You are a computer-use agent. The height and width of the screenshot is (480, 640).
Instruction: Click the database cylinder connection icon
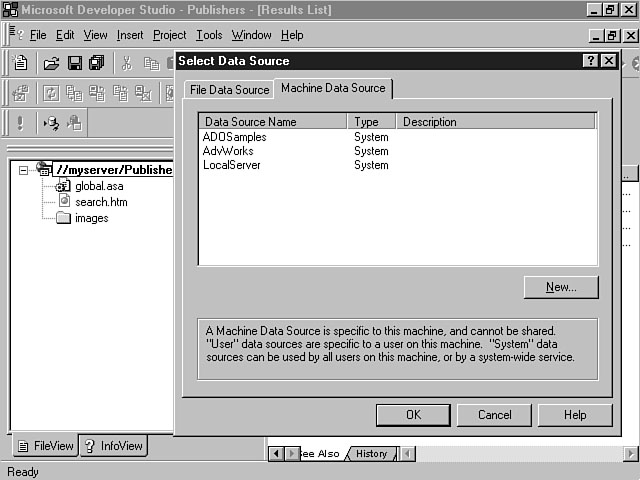coord(51,123)
